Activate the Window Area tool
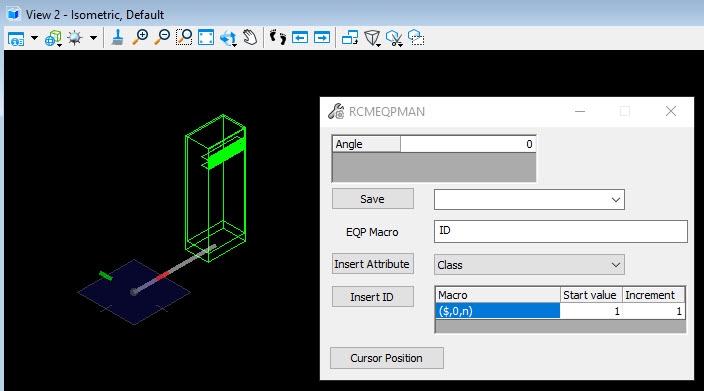This screenshot has width=704, height=391. tap(184, 38)
